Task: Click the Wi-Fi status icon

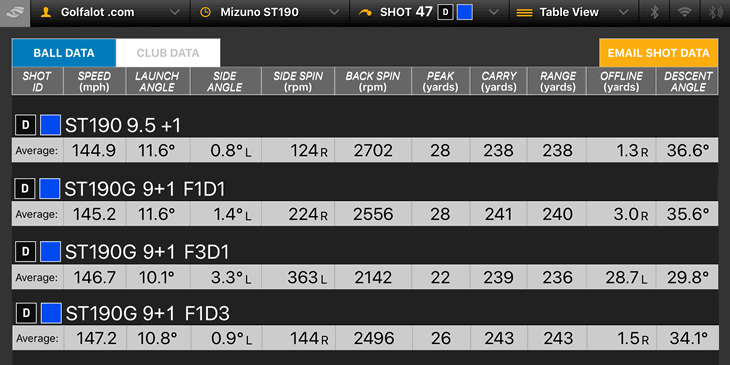Action: pos(684,13)
